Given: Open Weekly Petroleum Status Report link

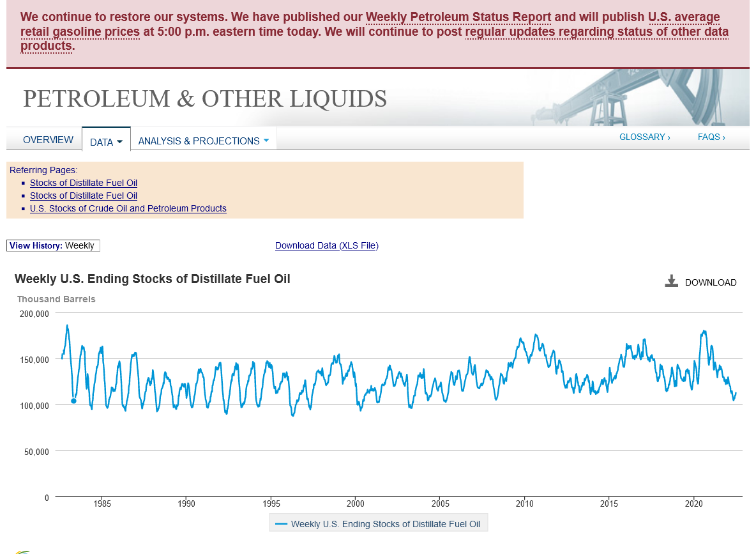Looking at the screenshot, I should click(458, 17).
